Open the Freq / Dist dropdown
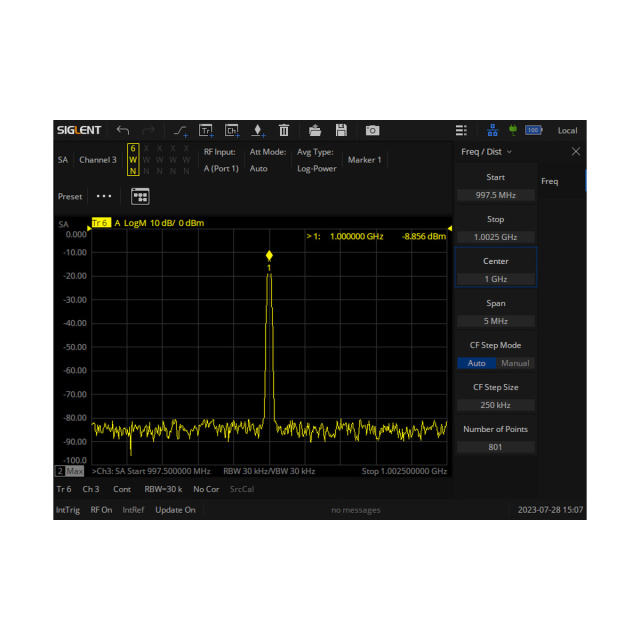Screen dimensions: 640x640 486,152
